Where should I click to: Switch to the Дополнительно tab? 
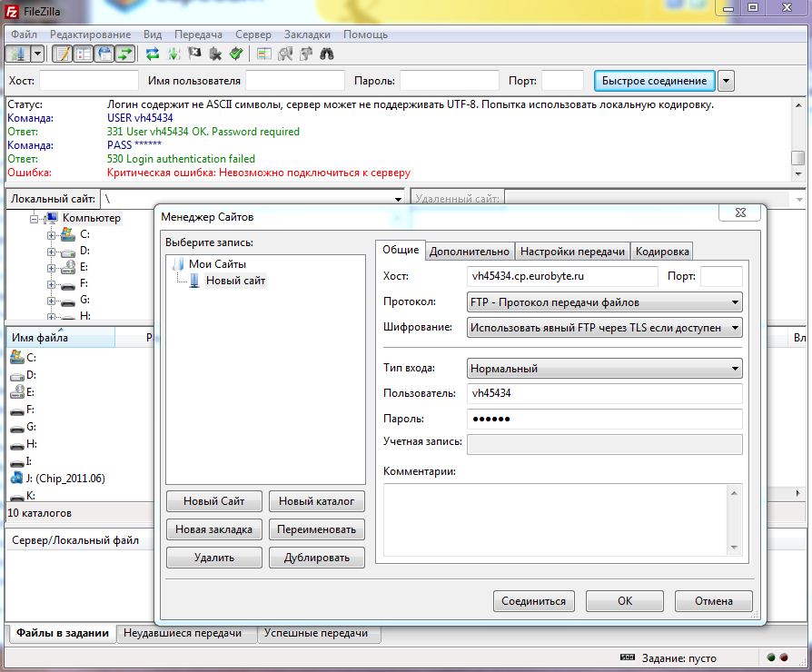[470, 252]
